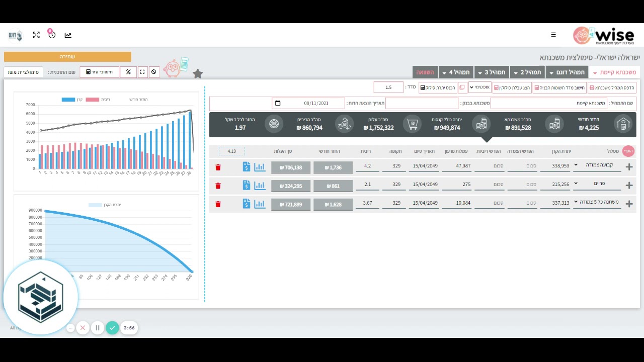Open the השוואה comparison tab
Viewport: 644px width, 362px height.
[x=425, y=72]
